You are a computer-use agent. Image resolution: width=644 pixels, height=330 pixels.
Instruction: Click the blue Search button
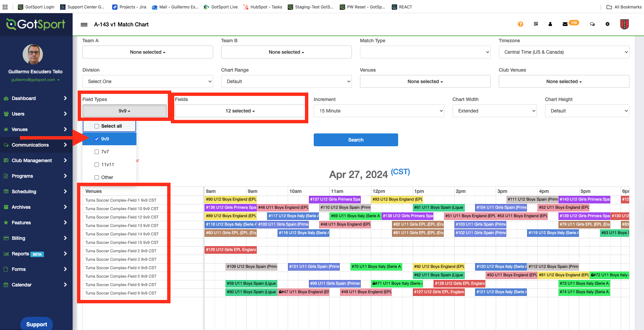click(356, 140)
